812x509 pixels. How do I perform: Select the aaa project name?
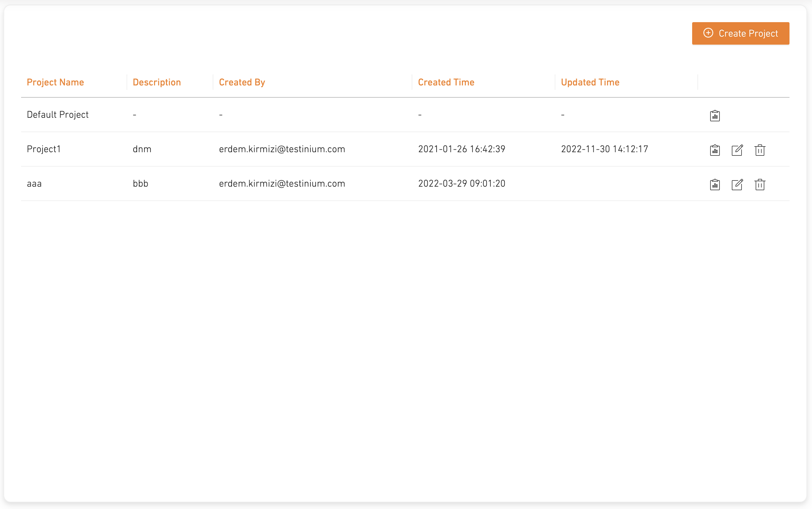(34, 183)
